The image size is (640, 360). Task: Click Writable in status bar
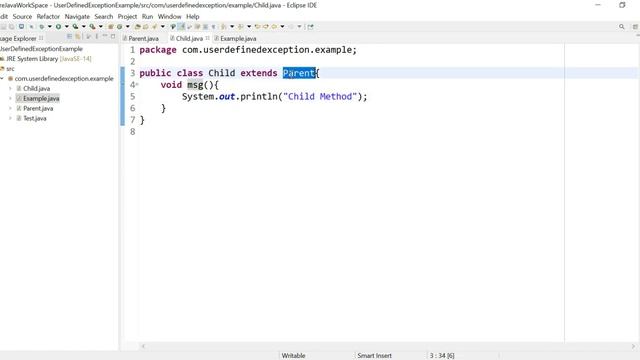click(x=293, y=356)
